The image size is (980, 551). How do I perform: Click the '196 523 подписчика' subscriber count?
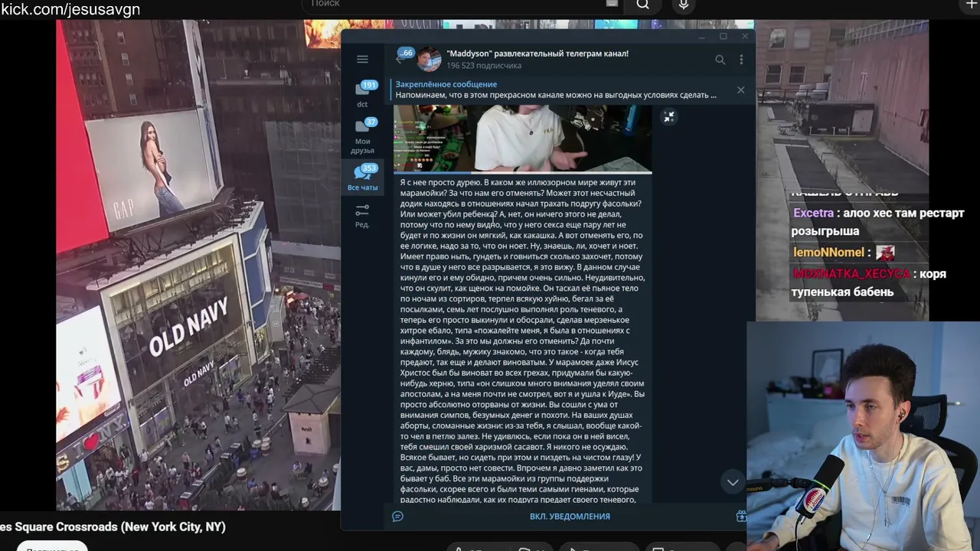[x=484, y=66]
